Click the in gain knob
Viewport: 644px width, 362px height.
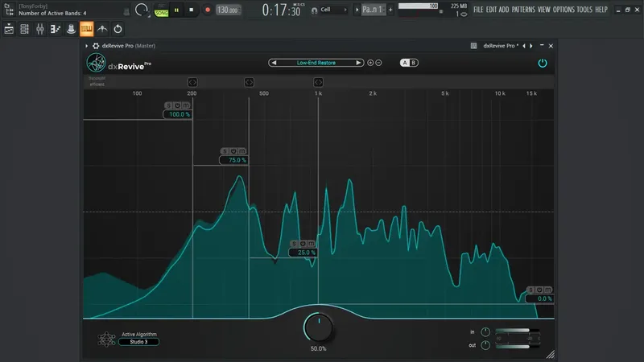pos(485,332)
